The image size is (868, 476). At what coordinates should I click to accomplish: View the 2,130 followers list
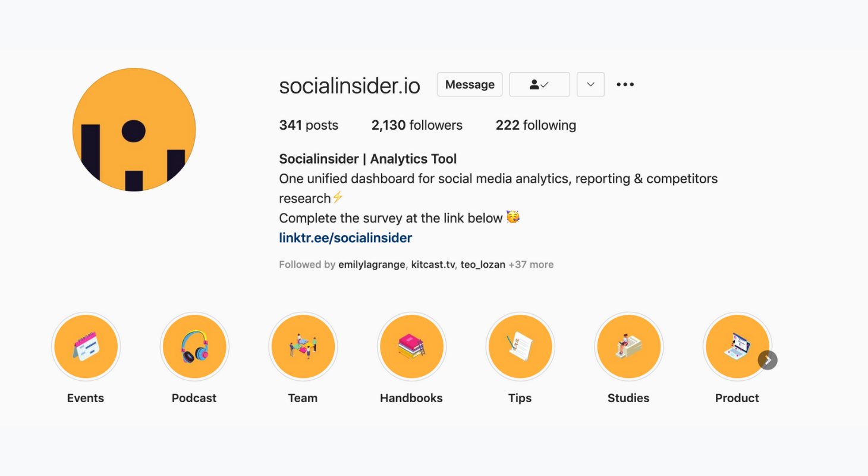point(417,126)
